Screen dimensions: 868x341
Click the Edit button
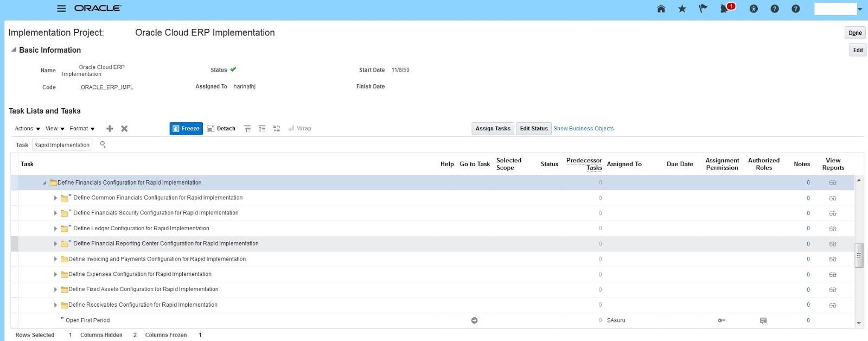[858, 50]
